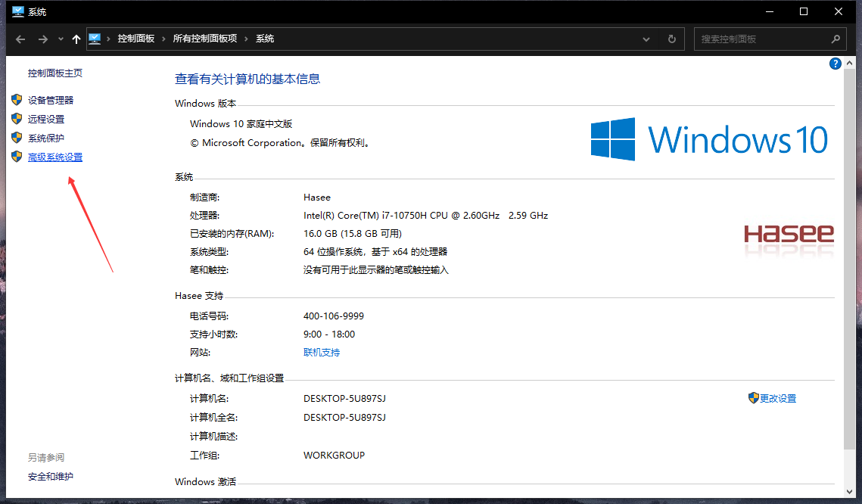Expand the address bar history dropdown
This screenshot has width=862, height=504.
646,39
